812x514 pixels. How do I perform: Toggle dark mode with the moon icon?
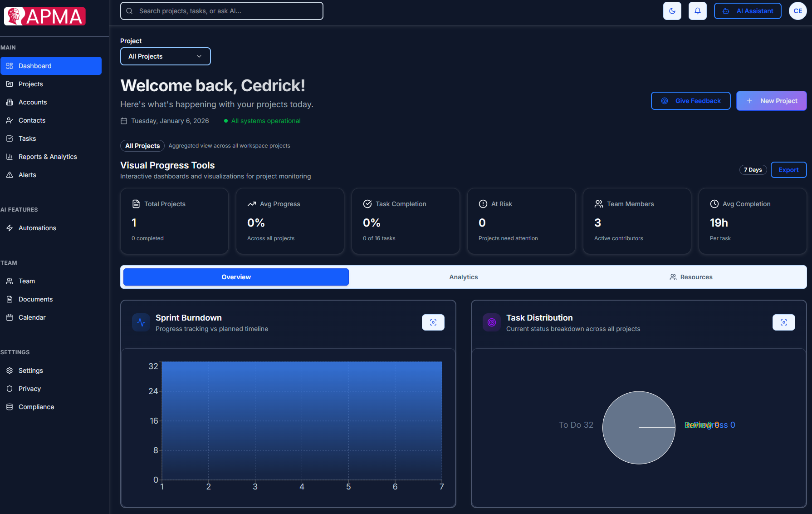pyautogui.click(x=672, y=10)
